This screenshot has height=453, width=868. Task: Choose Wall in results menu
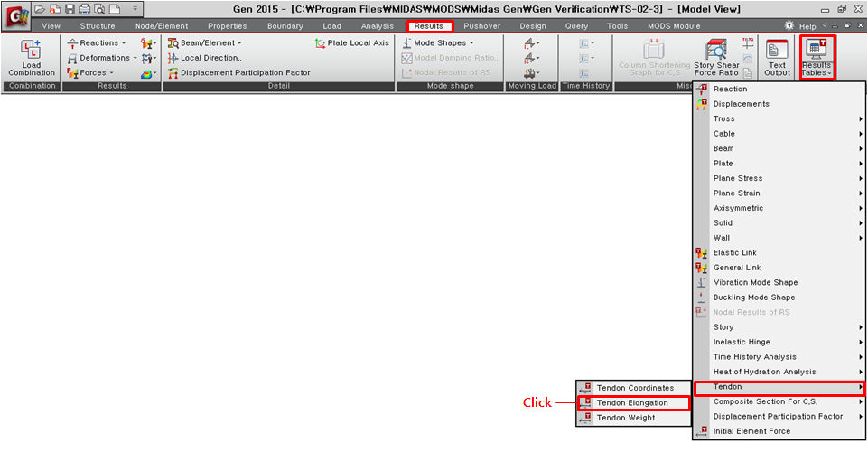779,238
